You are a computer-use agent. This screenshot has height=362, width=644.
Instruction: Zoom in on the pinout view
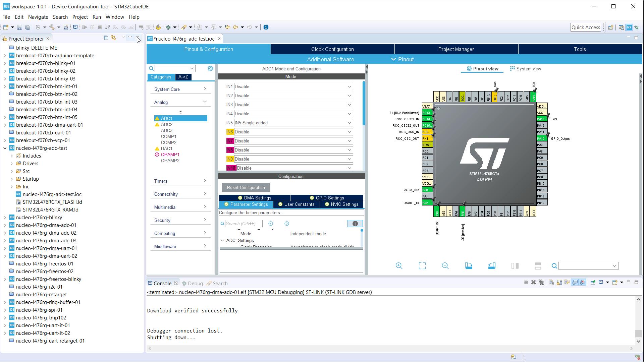(399, 265)
